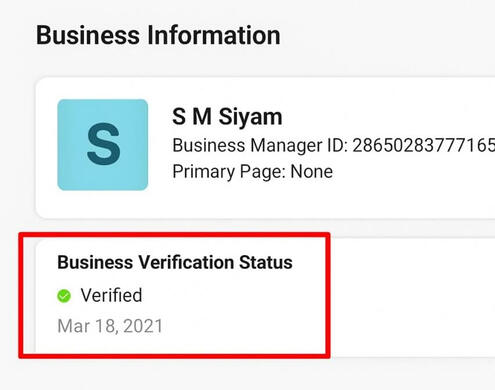Select the S M Siyam business name
The image size is (495, 390).
(227, 117)
